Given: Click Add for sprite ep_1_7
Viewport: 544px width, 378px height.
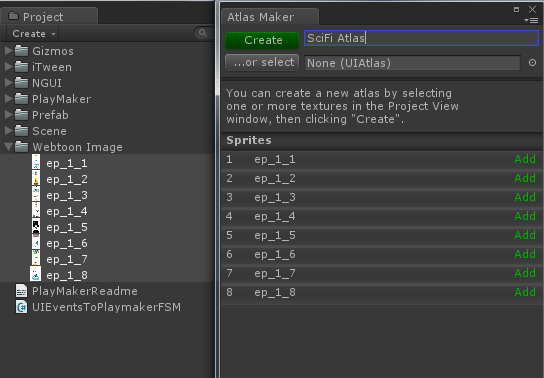Looking at the screenshot, I should tap(525, 273).
